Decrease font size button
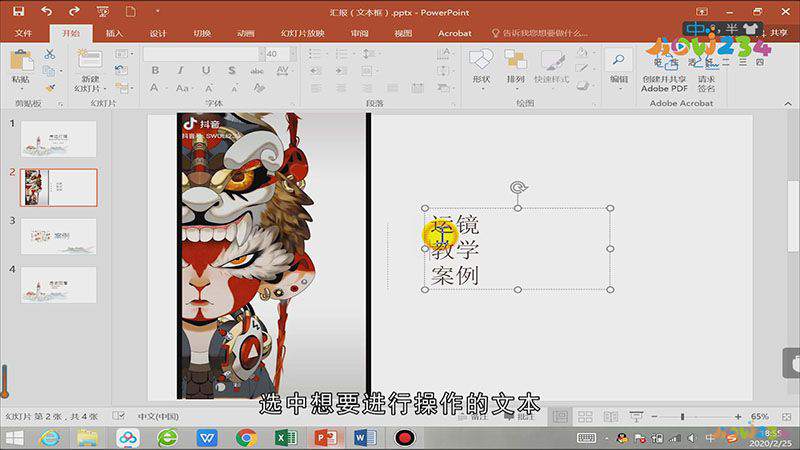Image resolution: width=800 pixels, height=450 pixels. coord(234,88)
